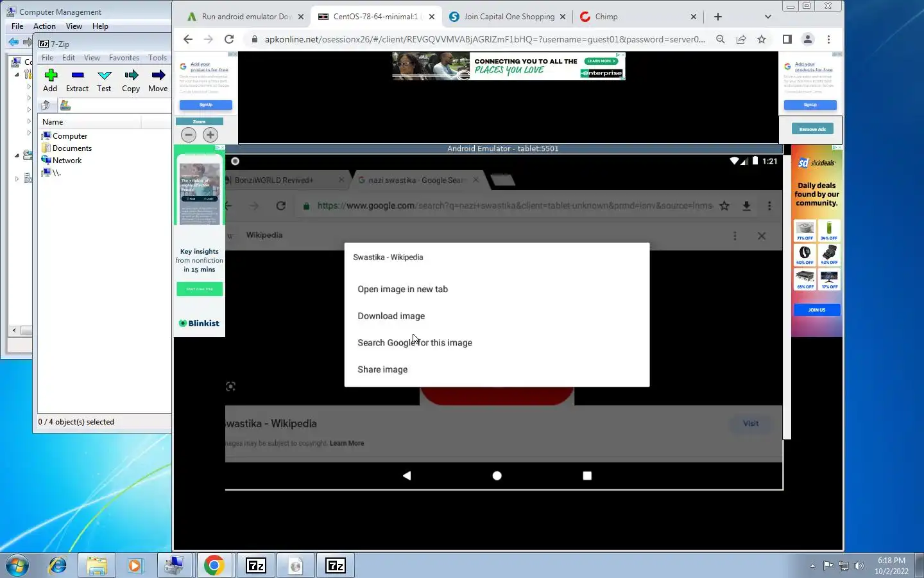Click the 7-Zip up-one-folder icon
Viewport: 924px width, 578px height.
(46, 105)
